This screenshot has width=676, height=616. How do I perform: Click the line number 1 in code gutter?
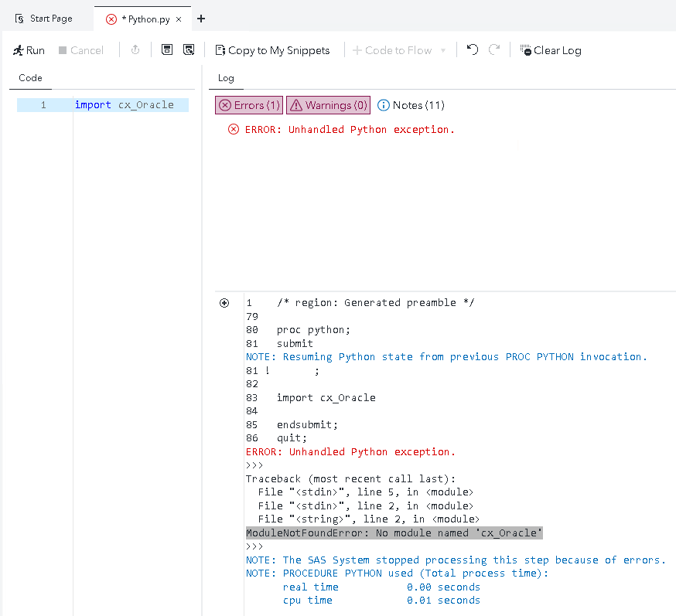click(43, 104)
